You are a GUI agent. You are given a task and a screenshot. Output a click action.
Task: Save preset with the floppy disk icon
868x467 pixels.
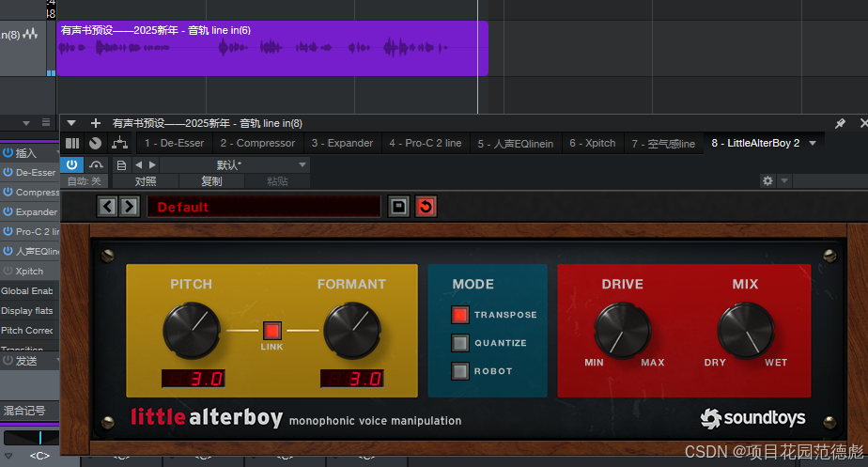pyautogui.click(x=398, y=207)
